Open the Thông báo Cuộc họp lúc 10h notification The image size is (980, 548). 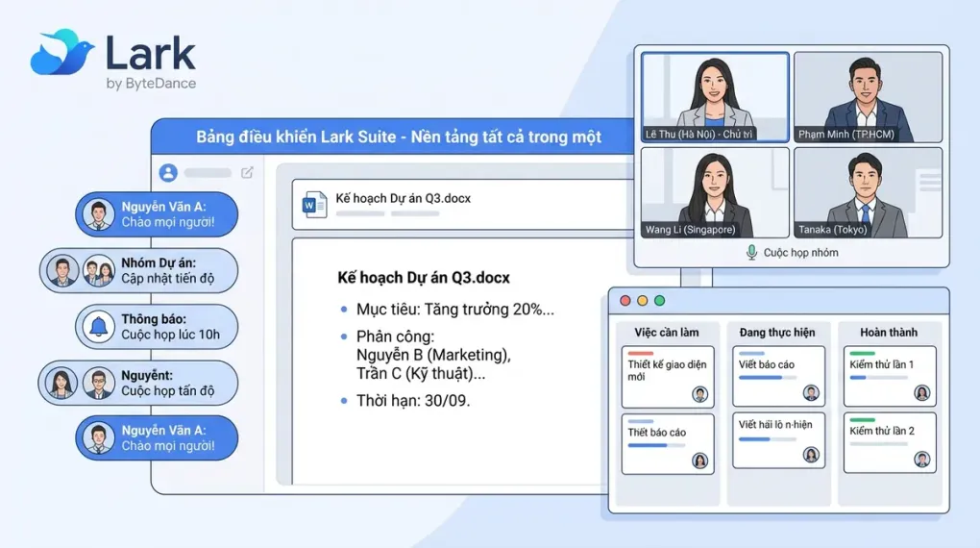[x=157, y=327]
